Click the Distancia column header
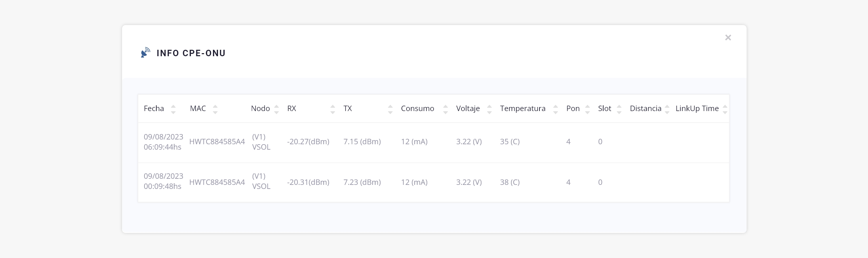The image size is (868, 258). (x=646, y=109)
